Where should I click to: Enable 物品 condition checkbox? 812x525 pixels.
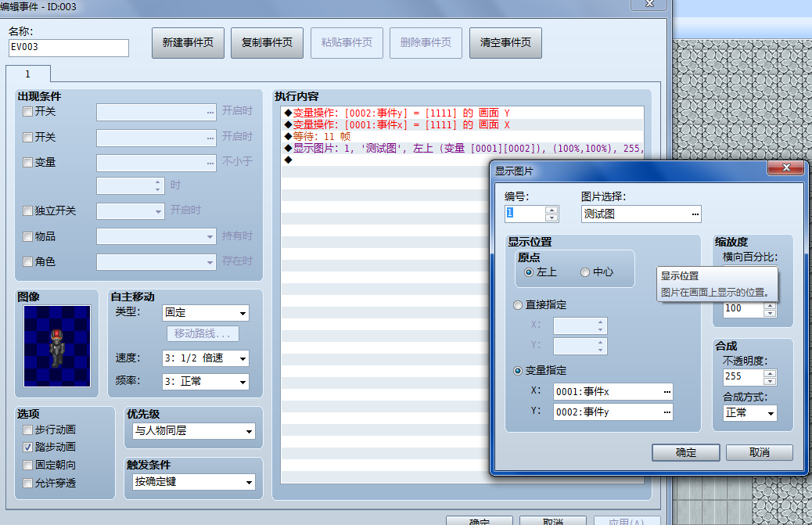point(28,236)
